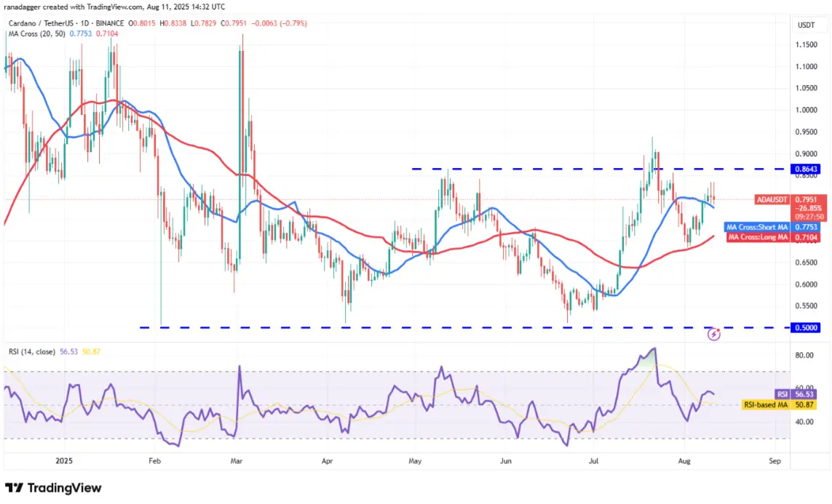Viewport: 832px width, 504px height.
Task: Click the change value −0.0063 (−0.79%)
Action: 279,23
